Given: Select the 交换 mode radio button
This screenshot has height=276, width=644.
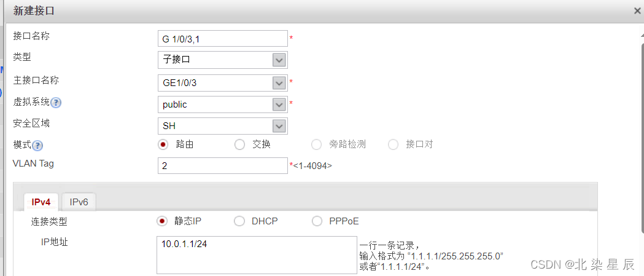Looking at the screenshot, I should (x=239, y=144).
